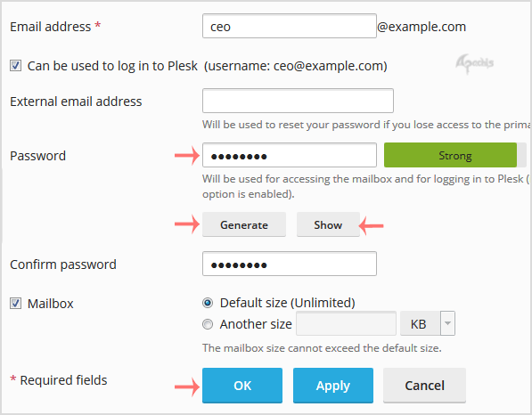Select the Default size (Unlimited) radio button

(x=208, y=303)
